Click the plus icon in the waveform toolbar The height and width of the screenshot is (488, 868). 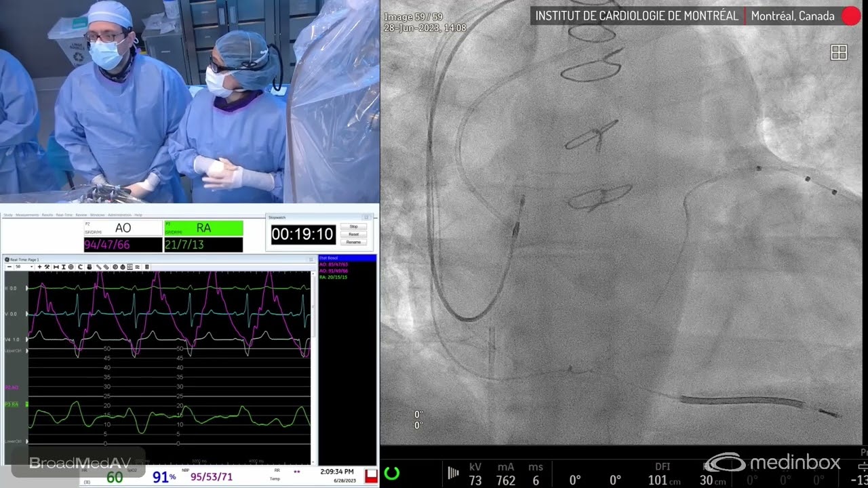[x=39, y=267]
